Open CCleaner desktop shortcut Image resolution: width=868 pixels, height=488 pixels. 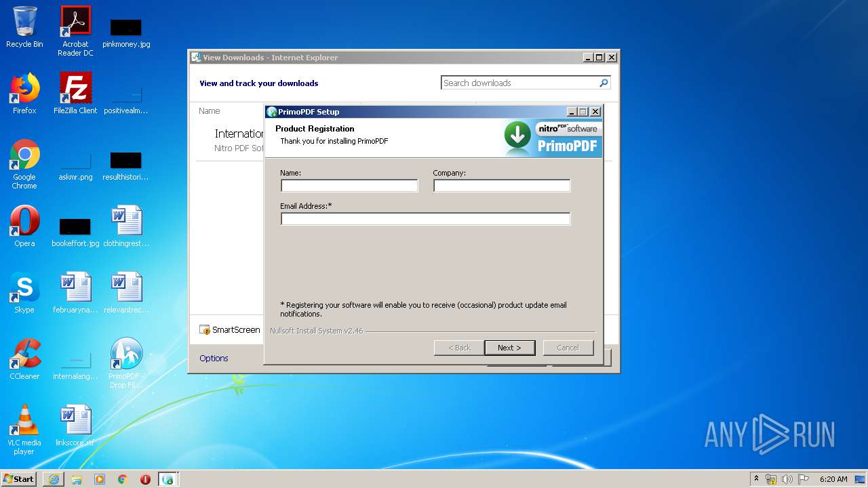pos(24,359)
